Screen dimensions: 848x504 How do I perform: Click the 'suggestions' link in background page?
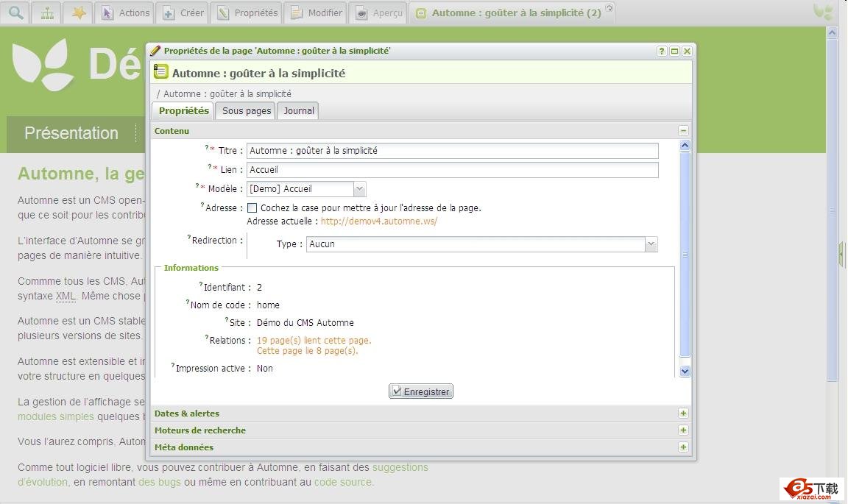point(400,467)
